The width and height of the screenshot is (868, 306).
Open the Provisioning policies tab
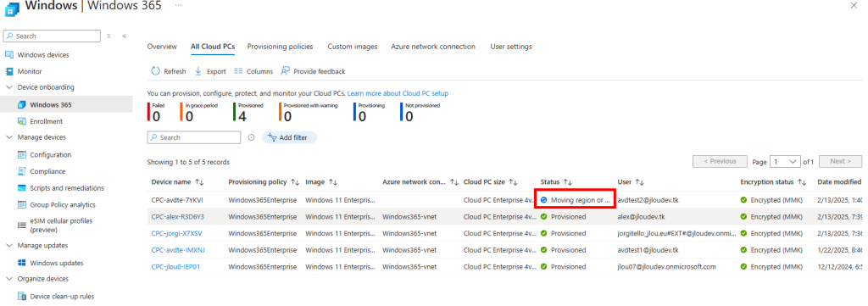(x=280, y=47)
